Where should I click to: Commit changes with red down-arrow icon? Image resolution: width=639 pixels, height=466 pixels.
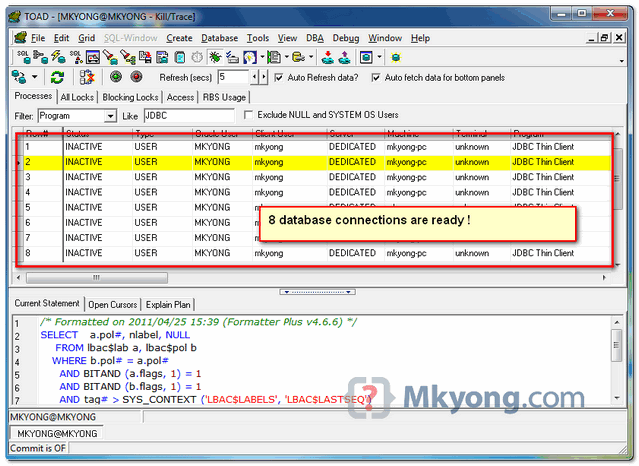(x=327, y=57)
